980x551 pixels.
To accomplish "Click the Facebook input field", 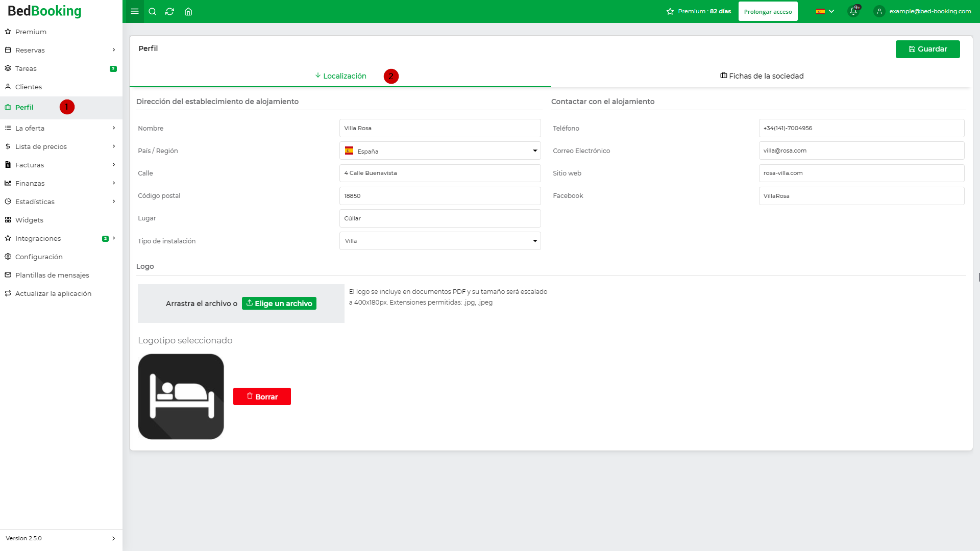I will coord(862,196).
